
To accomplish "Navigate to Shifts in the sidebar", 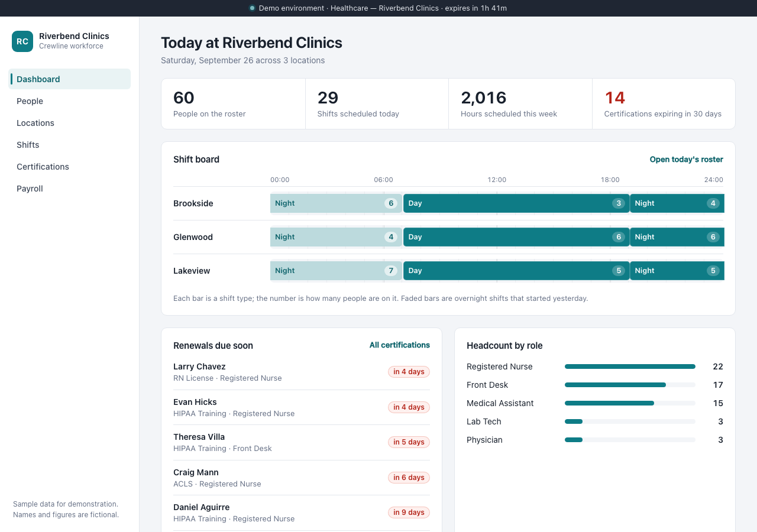I will (x=70, y=145).
